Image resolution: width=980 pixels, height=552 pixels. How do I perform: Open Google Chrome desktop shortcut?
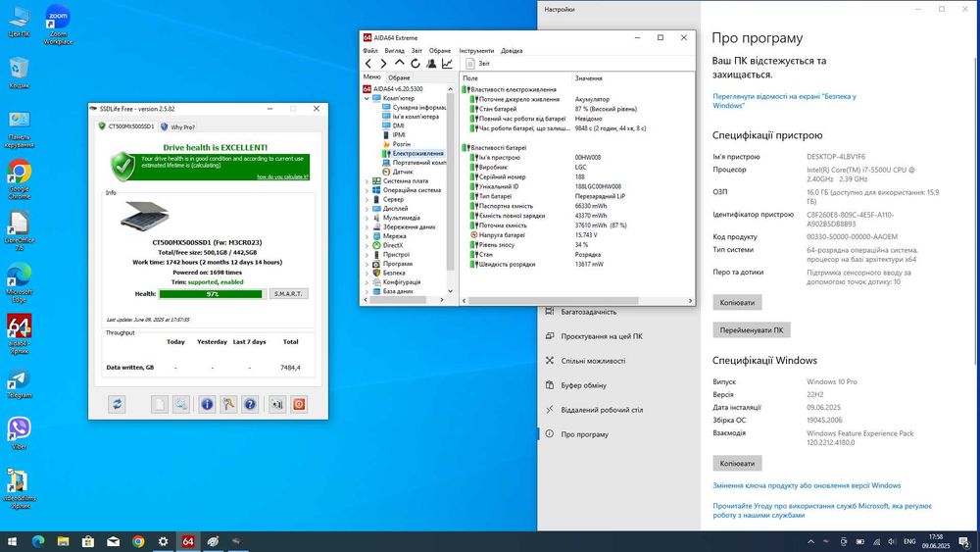pyautogui.click(x=20, y=178)
